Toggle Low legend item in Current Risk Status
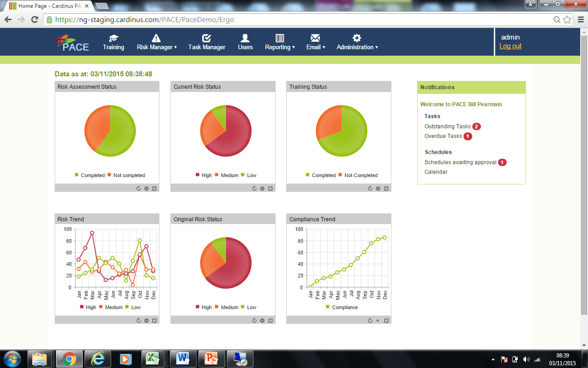The image size is (588, 368). click(x=249, y=175)
